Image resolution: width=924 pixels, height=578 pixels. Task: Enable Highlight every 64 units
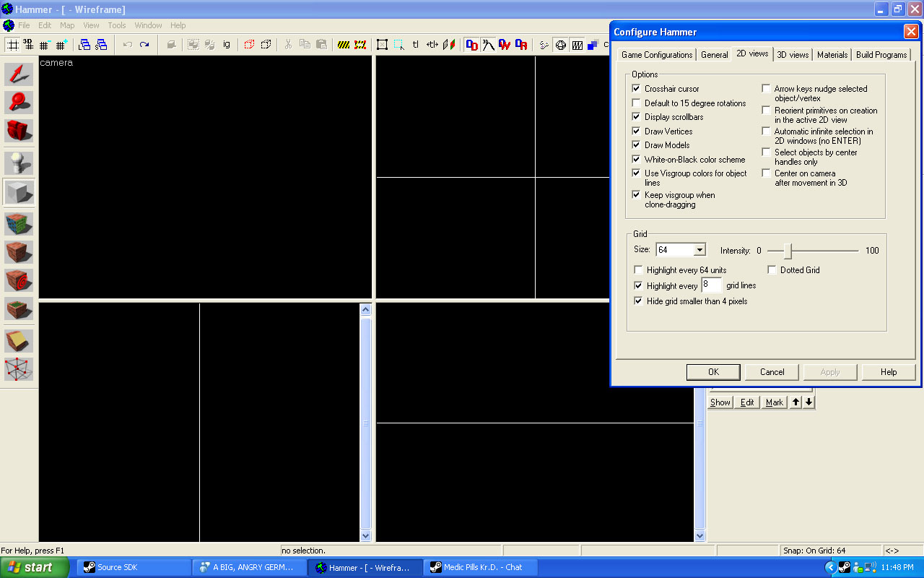638,270
